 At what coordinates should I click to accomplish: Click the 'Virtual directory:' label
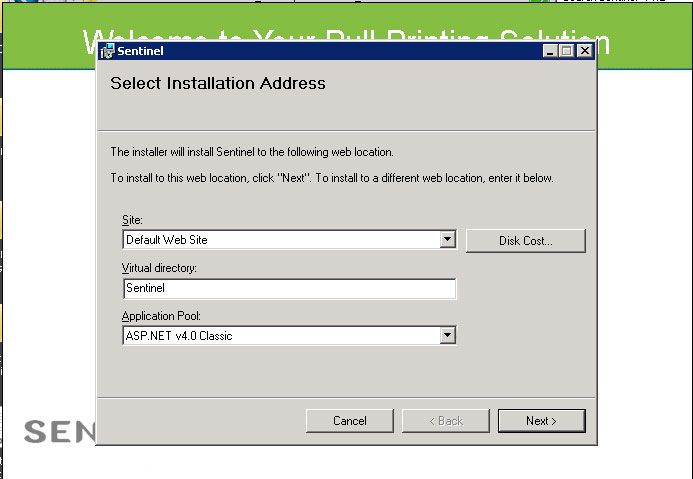[159, 268]
